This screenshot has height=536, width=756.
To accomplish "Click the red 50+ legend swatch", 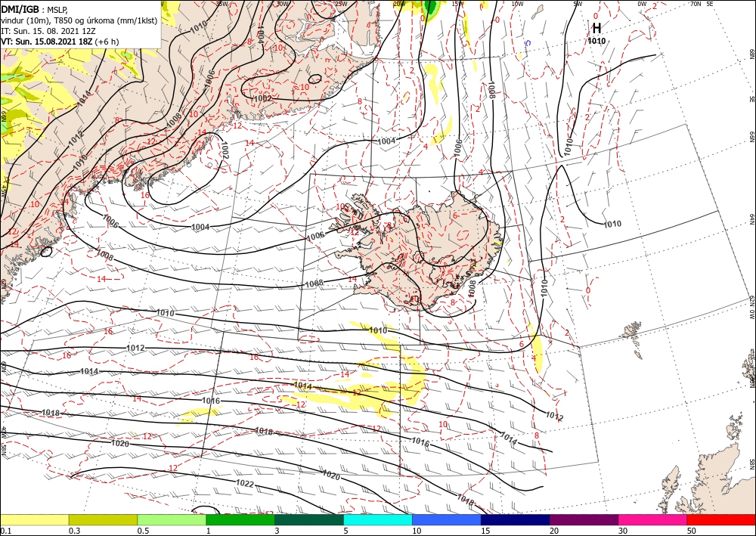I will pos(721,519).
